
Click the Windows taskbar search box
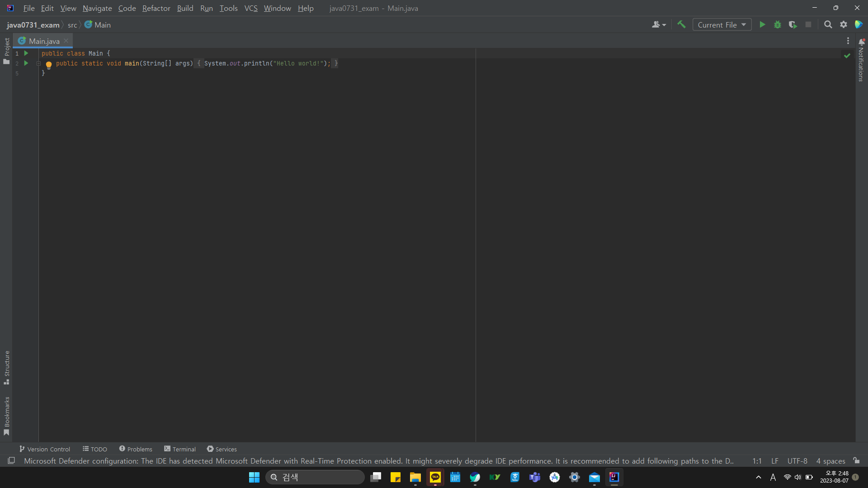click(315, 477)
